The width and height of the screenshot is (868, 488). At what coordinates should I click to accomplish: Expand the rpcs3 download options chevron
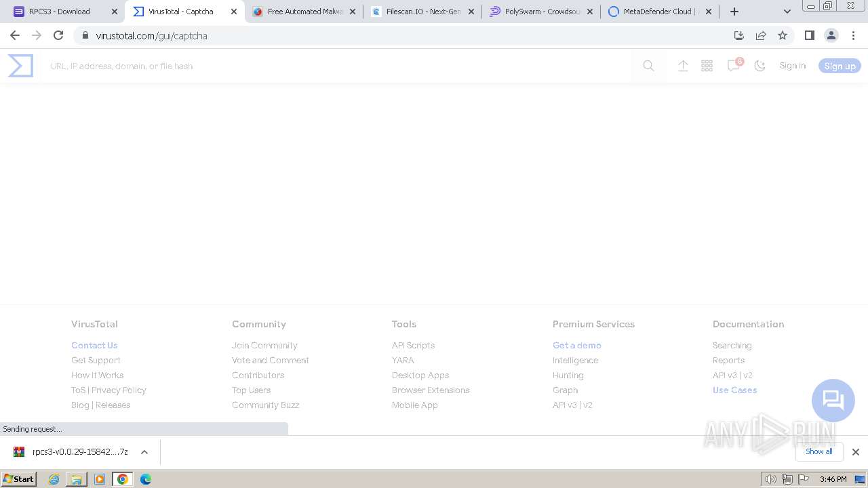(x=144, y=452)
